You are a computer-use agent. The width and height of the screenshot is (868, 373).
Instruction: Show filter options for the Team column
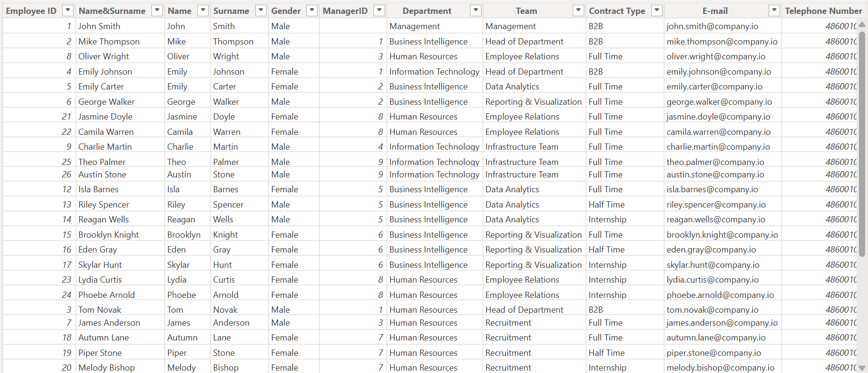[579, 11]
